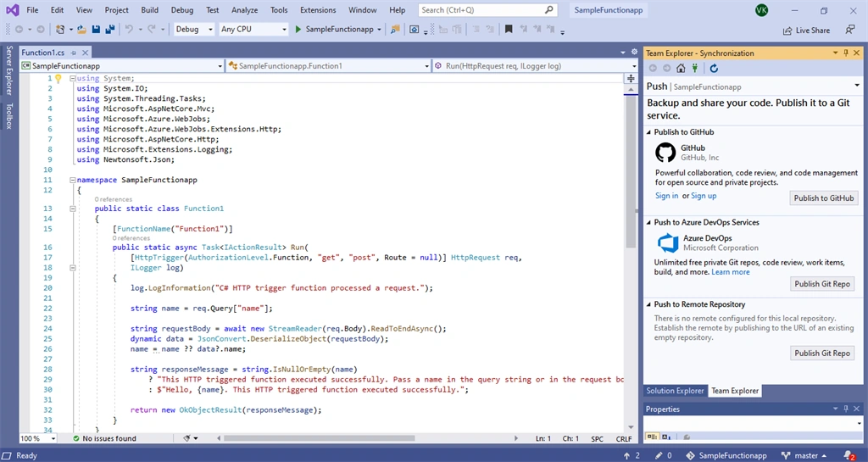The width and height of the screenshot is (868, 462).
Task: Click the editor vertical scrollbar thumb
Action: (631, 171)
